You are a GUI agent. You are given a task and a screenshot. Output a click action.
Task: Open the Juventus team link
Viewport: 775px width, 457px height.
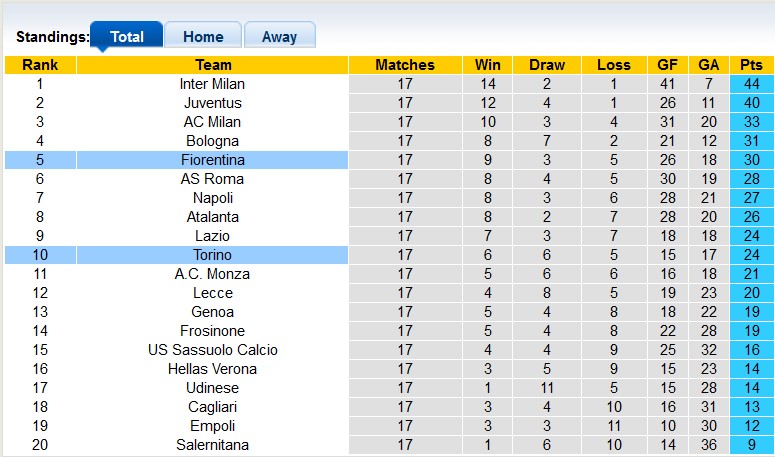pos(212,103)
